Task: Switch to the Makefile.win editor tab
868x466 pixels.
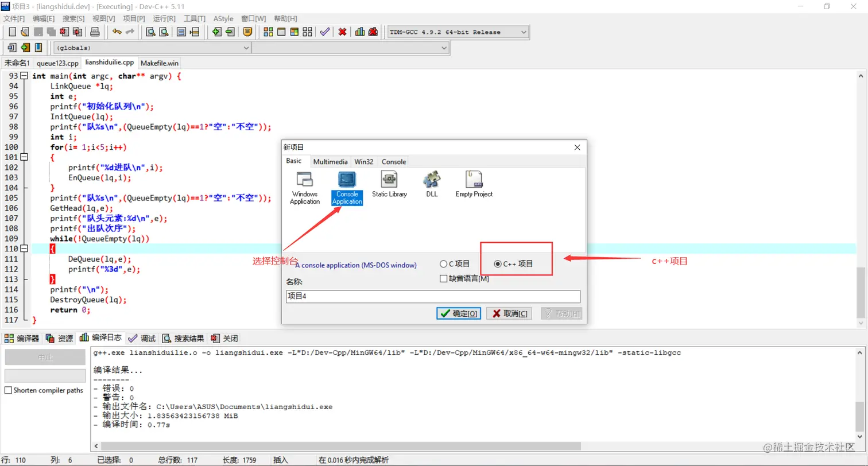Action: click(160, 63)
